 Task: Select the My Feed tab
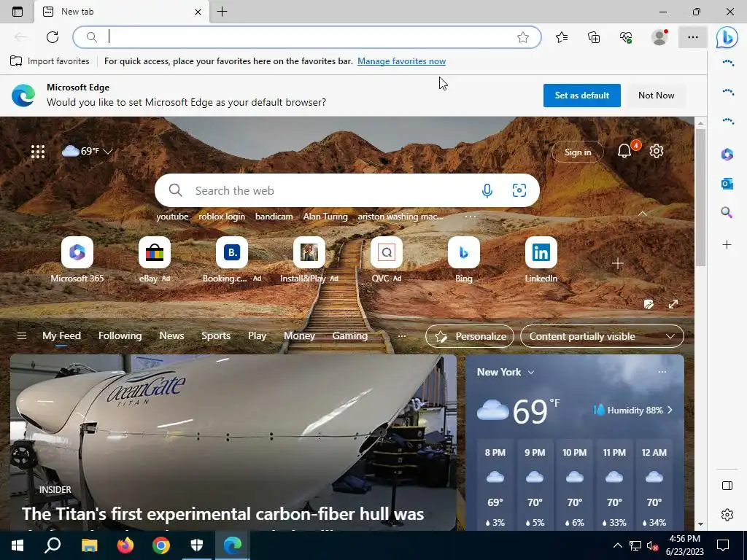[x=61, y=335]
